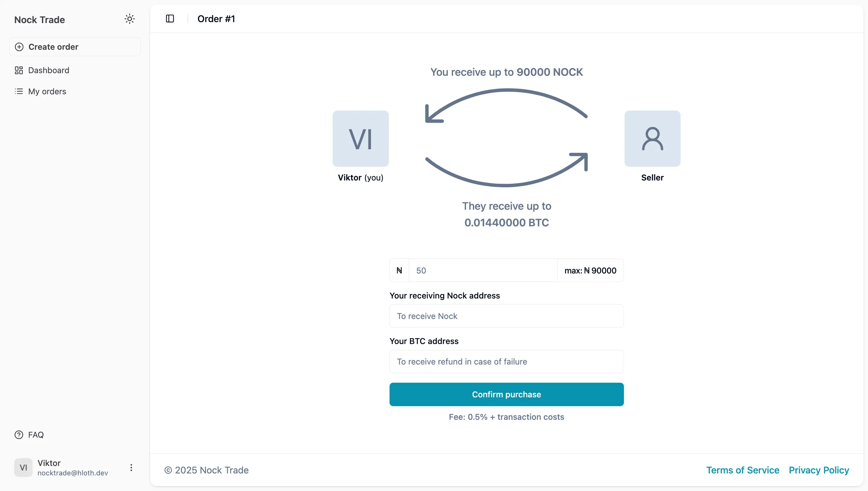This screenshot has width=868, height=491.
Task: Click the Create order button
Action: [x=75, y=47]
